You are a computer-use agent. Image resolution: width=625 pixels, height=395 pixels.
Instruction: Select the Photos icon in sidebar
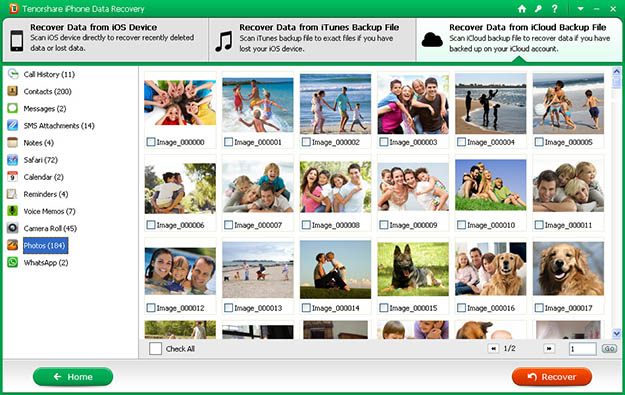(13, 245)
